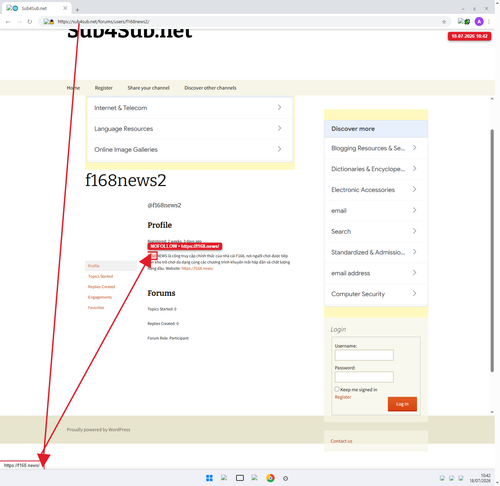500x486 pixels.
Task: Open the Engagements sidebar link
Action: [100, 297]
